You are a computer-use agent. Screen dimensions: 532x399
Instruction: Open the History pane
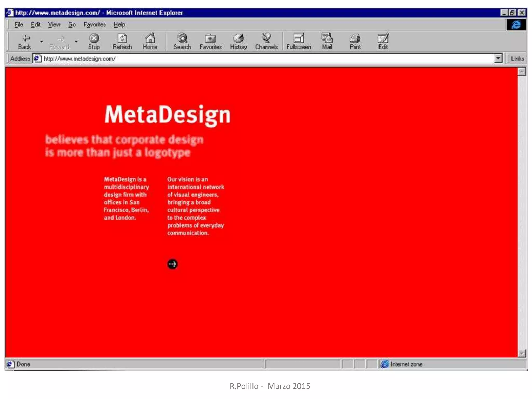pos(238,42)
